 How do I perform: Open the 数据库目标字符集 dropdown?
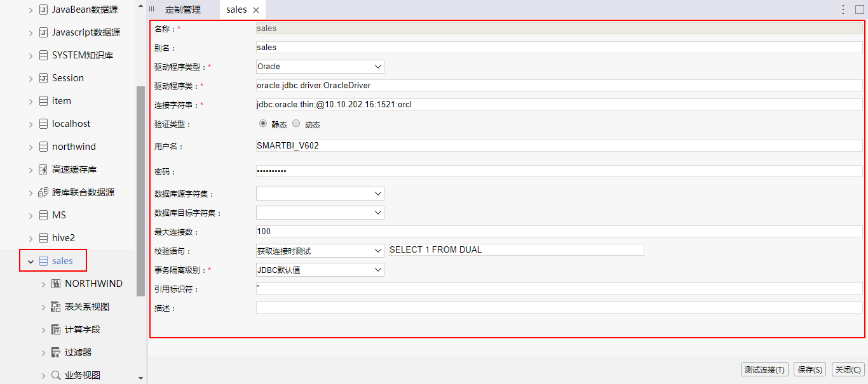coord(320,213)
